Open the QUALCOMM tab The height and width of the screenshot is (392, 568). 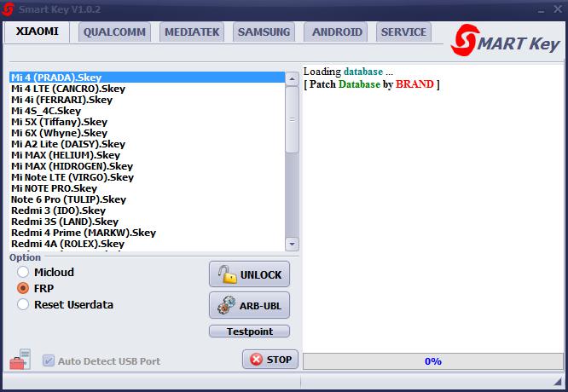point(114,32)
